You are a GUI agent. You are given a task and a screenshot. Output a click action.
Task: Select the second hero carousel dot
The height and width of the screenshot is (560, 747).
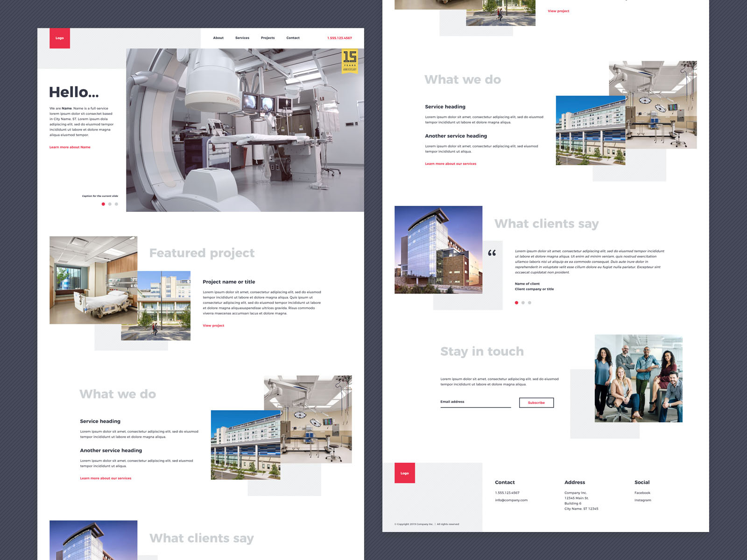coord(110,204)
